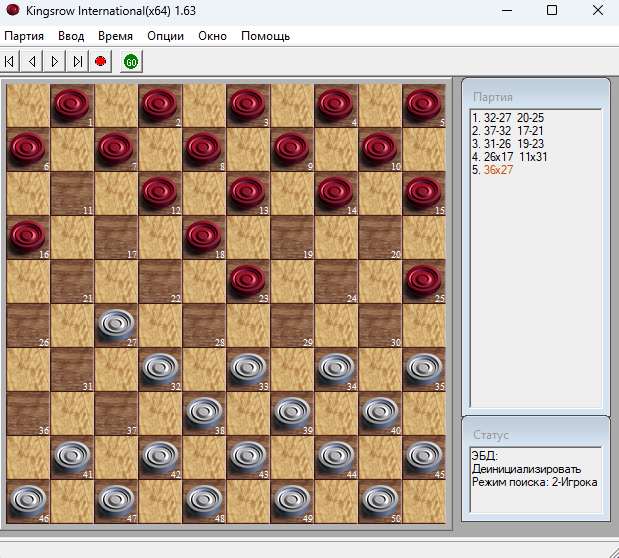Open the Время menu
This screenshot has height=558, width=619.
(115, 36)
